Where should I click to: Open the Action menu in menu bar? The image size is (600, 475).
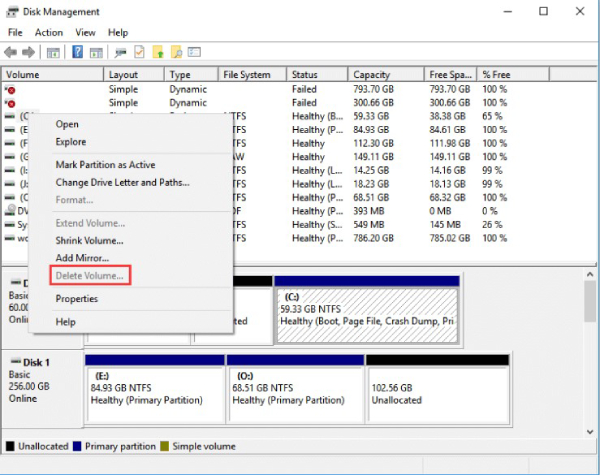tap(48, 33)
